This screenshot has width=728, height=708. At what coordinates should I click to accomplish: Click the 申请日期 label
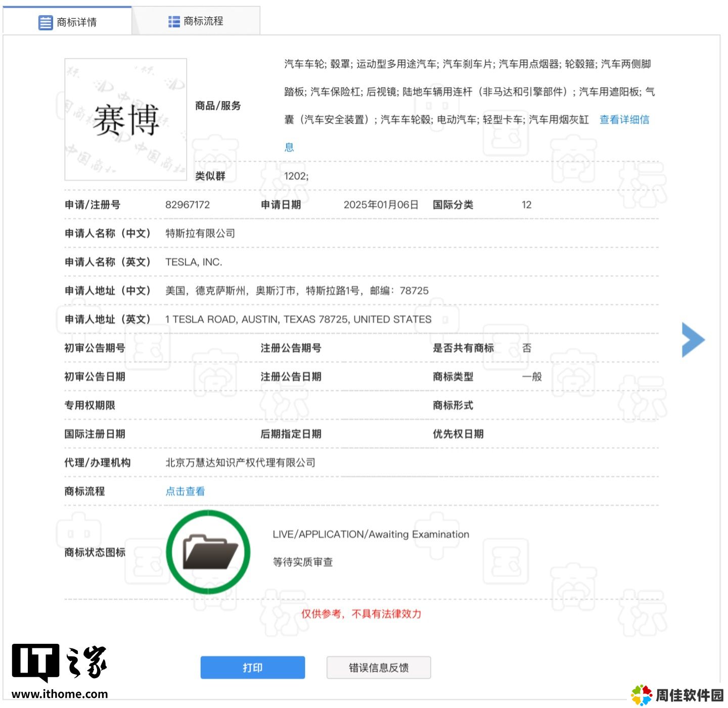[x=281, y=205]
